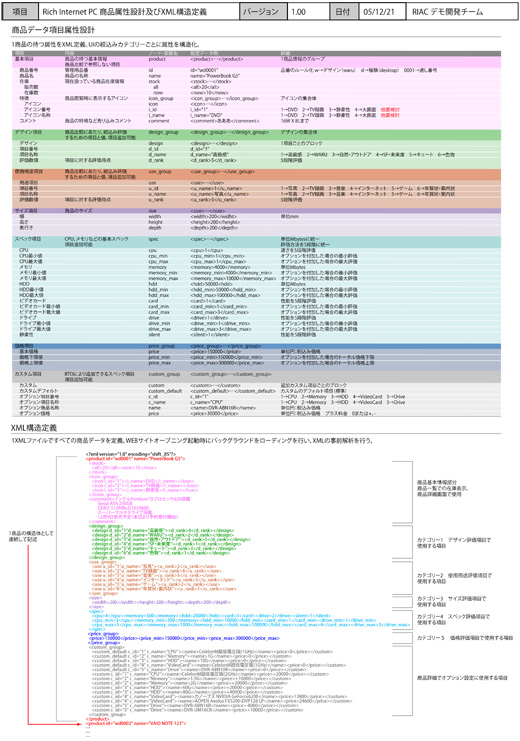
Task: Click the red closing tag "</product>"
Action: pyautogui.click(x=97, y=719)
